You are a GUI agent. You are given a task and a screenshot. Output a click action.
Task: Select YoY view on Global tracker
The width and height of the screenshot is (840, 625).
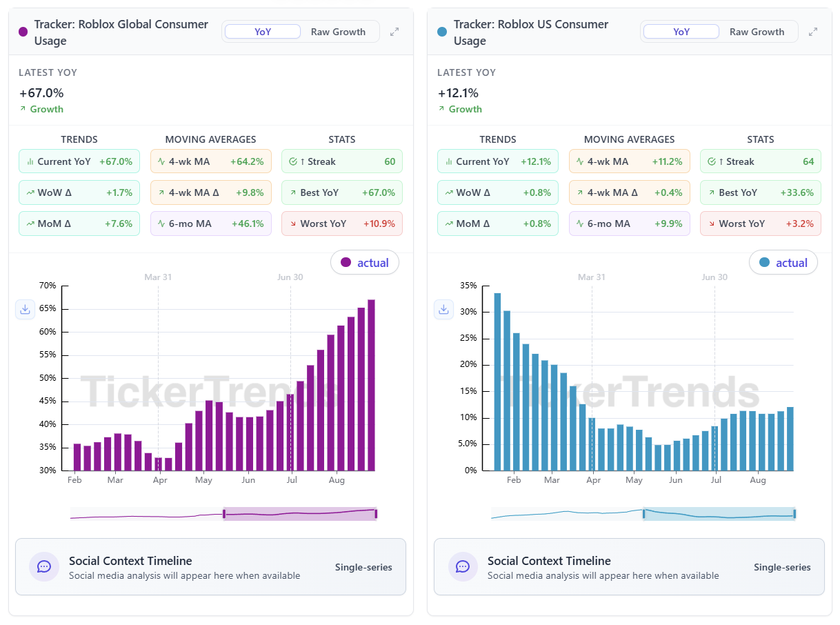(x=263, y=32)
